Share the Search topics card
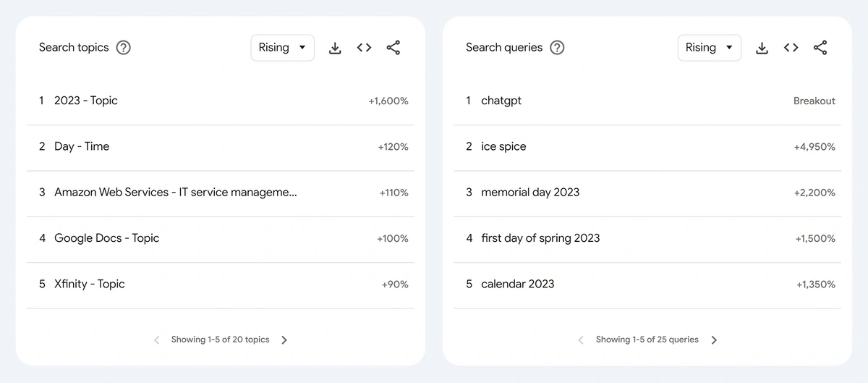The width and height of the screenshot is (868, 383). coord(393,48)
